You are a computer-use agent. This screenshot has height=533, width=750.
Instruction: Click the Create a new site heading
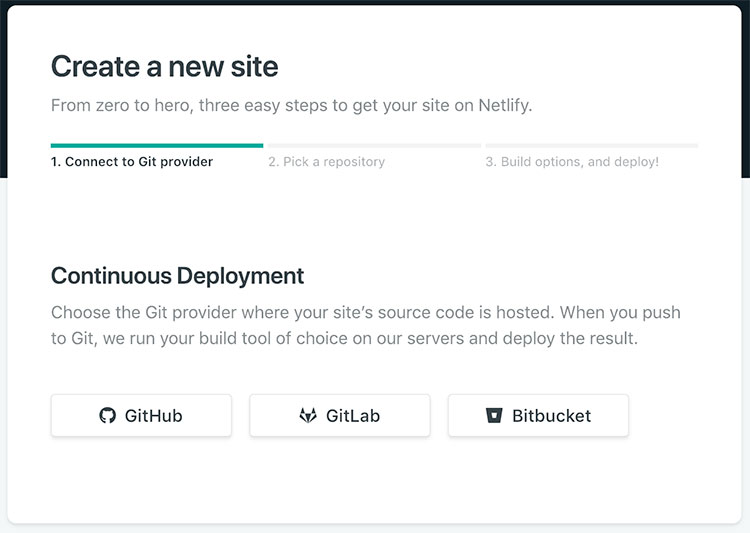pos(165,67)
